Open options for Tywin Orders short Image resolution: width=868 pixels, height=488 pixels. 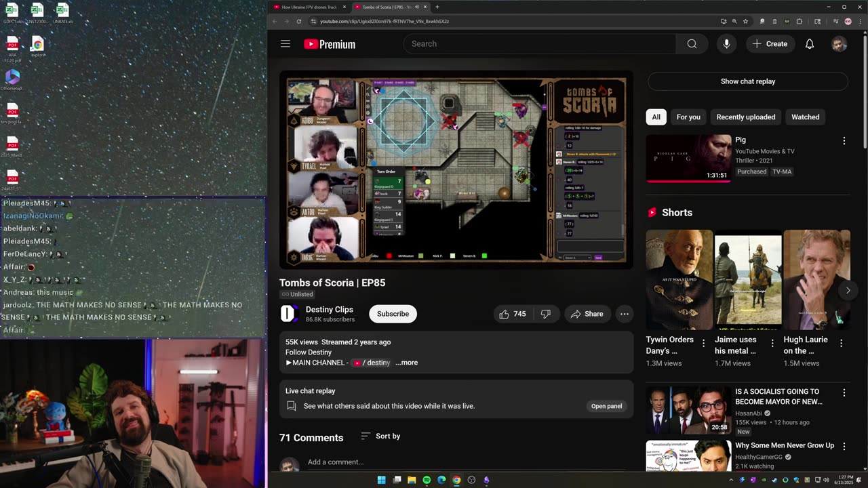pos(703,344)
